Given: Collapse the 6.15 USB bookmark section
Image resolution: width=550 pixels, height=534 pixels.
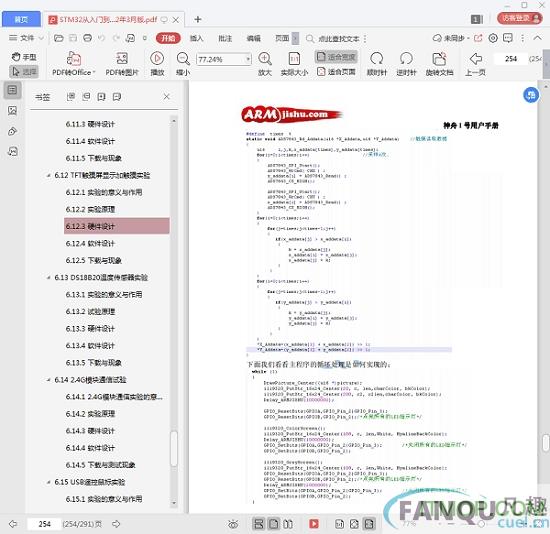Looking at the screenshot, I should pos(48,482).
